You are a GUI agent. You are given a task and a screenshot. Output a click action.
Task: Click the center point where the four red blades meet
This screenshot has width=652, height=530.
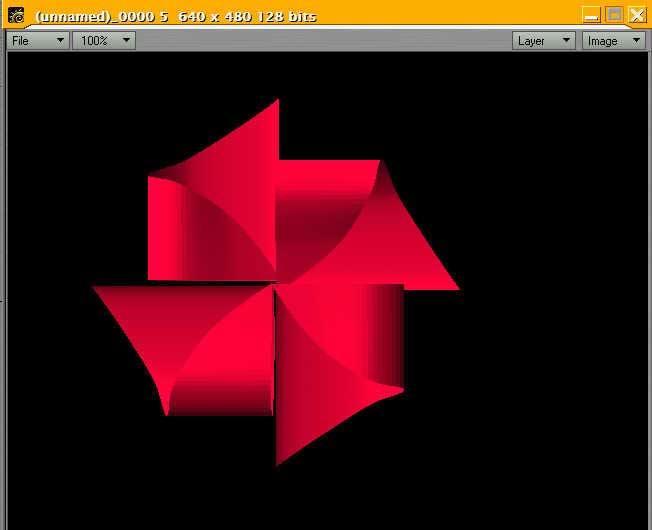pos(274,284)
